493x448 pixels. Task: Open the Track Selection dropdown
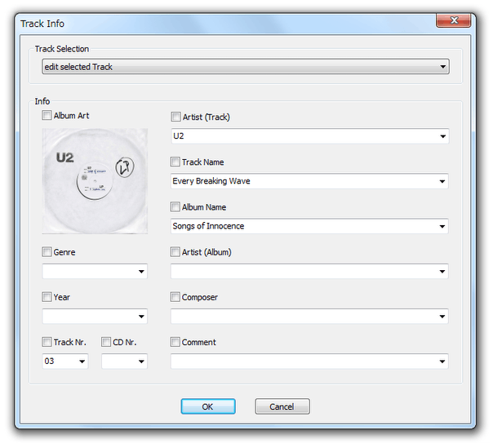pos(442,67)
